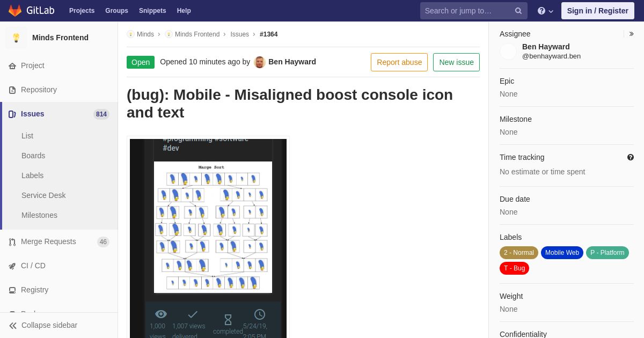Click the P - Platform label
The image size is (644, 338).
(x=608, y=253)
